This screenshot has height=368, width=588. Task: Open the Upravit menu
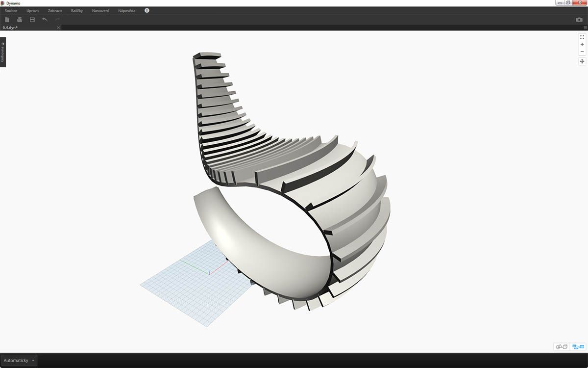[33, 10]
